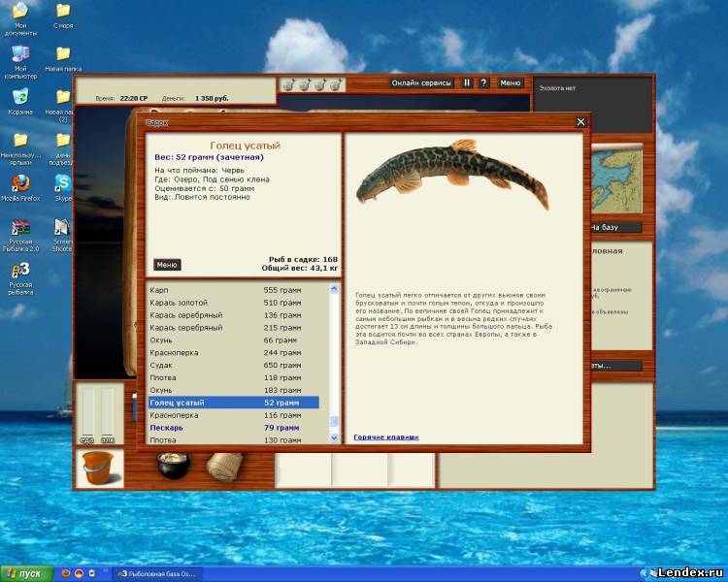Select Красноперка 244 грамм row

[234, 353]
